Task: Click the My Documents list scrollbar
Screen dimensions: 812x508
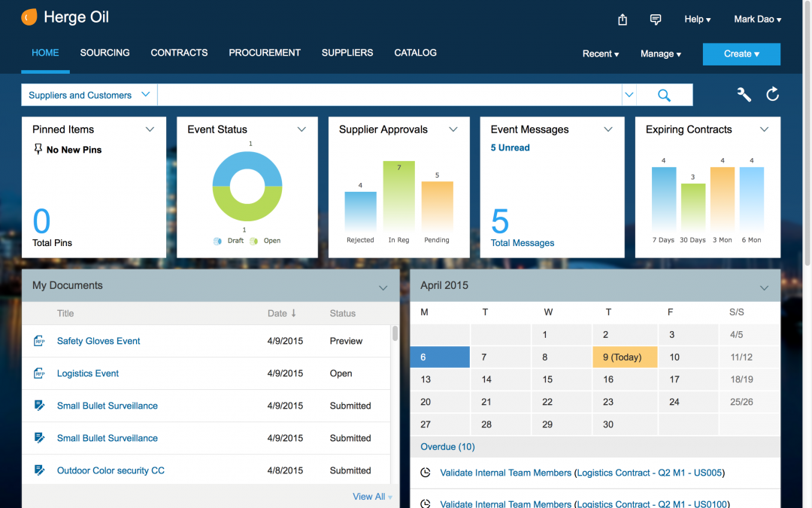Action: tap(395, 333)
